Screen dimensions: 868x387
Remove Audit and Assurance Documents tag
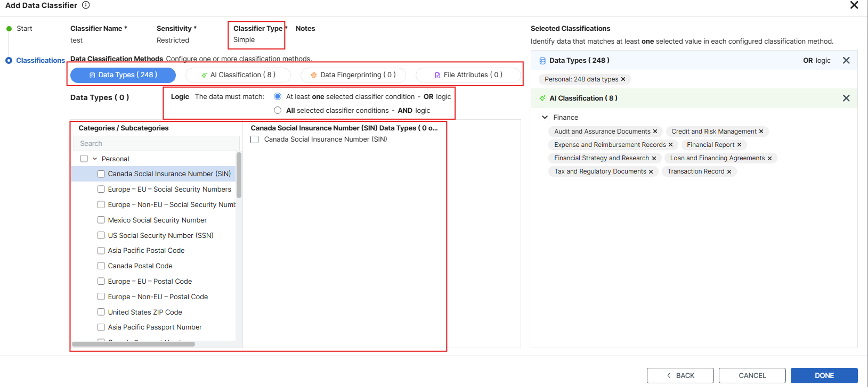tap(655, 131)
